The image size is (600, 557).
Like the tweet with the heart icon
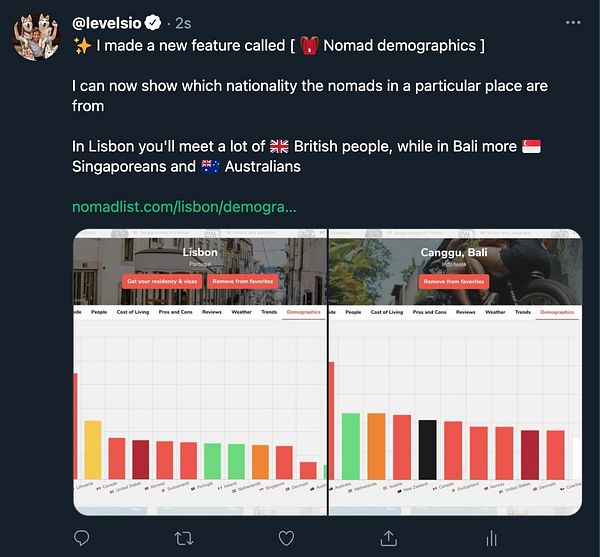[x=286, y=538]
